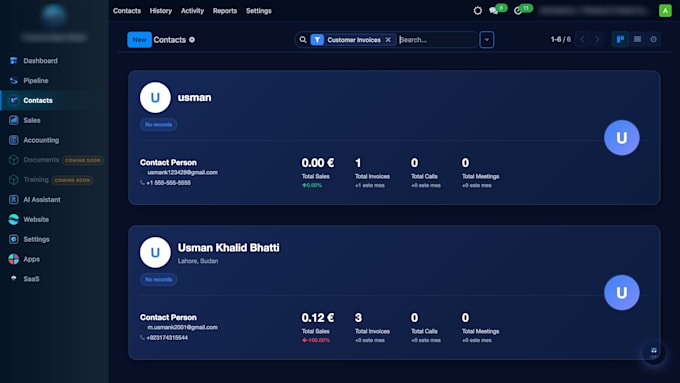Click the debug bug icon
The width and height of the screenshot is (680, 383).
pyautogui.click(x=477, y=10)
